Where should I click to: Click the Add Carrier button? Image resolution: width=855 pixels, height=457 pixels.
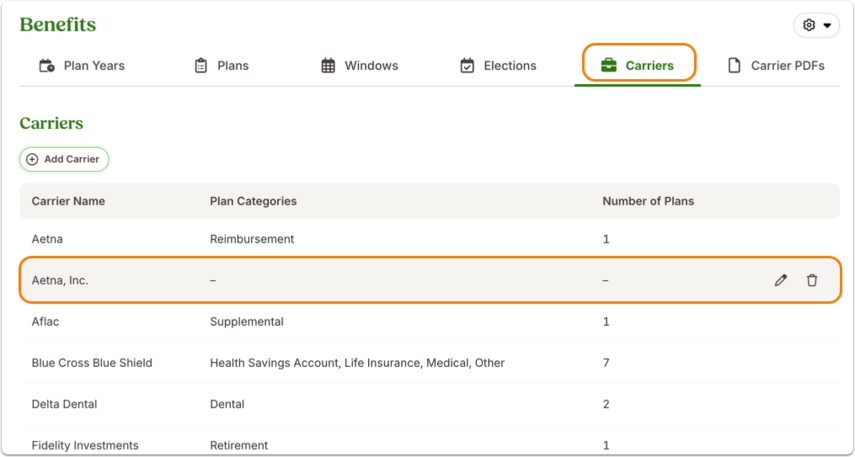(64, 159)
